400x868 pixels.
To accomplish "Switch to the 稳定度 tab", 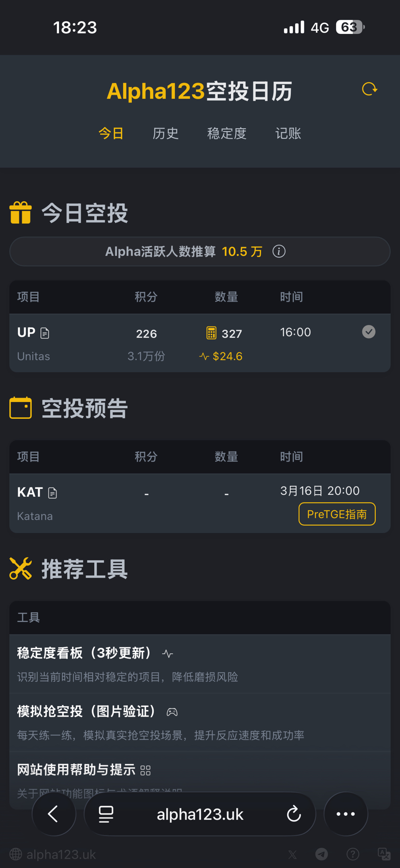I will (227, 133).
